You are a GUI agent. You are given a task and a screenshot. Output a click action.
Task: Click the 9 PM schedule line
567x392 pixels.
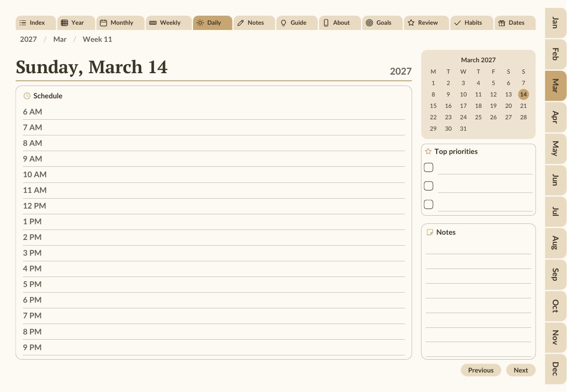pyautogui.click(x=214, y=347)
